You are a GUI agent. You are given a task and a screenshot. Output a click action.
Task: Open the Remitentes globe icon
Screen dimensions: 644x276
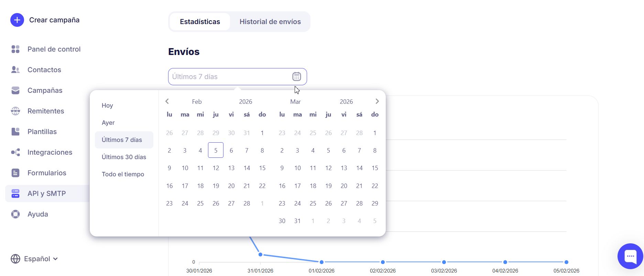pyautogui.click(x=15, y=111)
